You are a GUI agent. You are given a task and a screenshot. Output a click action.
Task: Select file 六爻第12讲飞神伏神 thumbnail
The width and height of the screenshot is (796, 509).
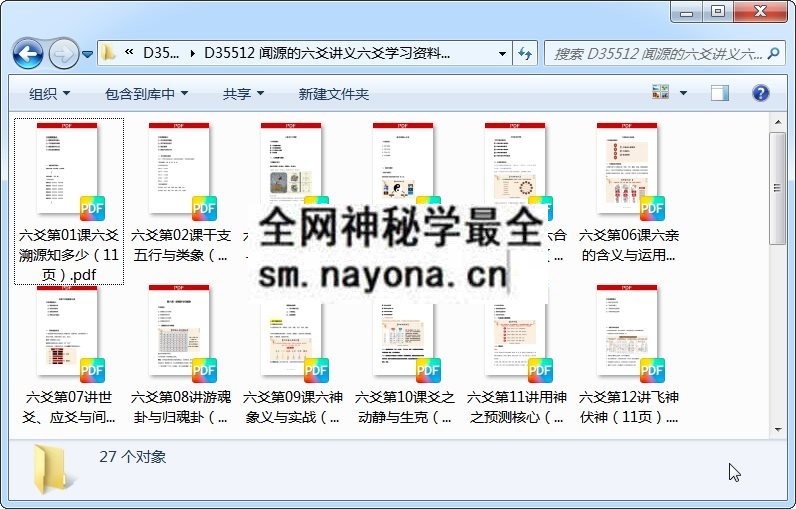point(627,331)
